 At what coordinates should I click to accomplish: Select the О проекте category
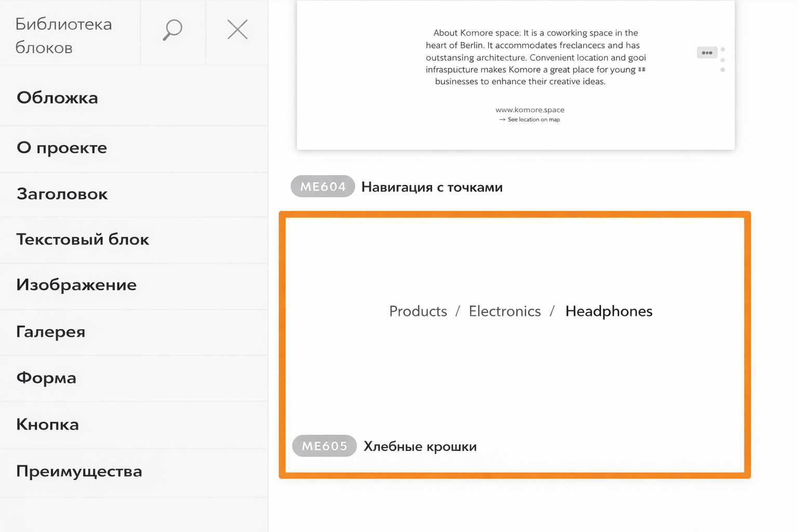pos(134,148)
